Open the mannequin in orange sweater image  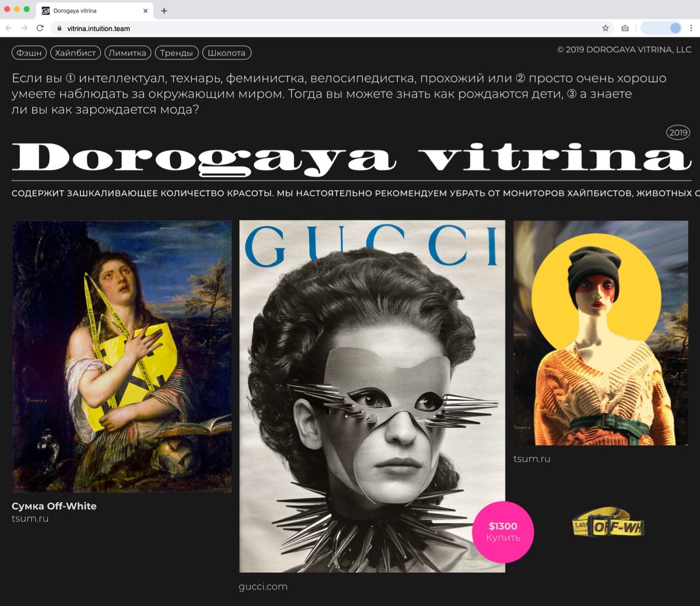[601, 333]
